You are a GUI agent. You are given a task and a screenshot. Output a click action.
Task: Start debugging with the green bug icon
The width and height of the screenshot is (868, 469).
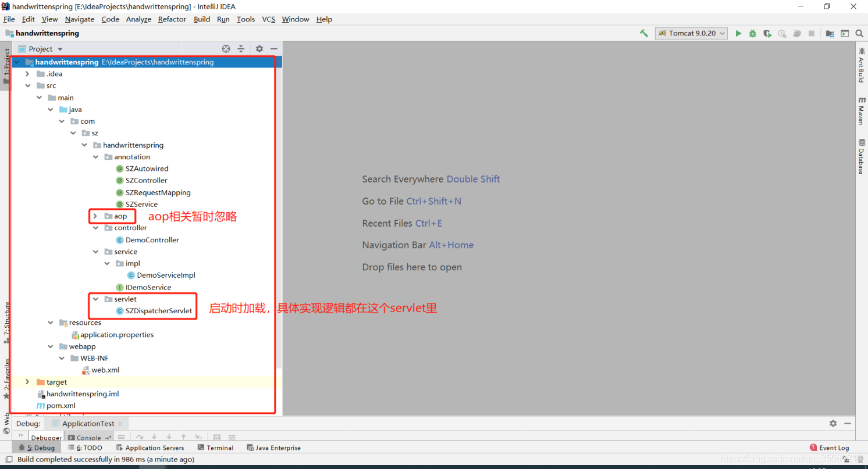753,33
